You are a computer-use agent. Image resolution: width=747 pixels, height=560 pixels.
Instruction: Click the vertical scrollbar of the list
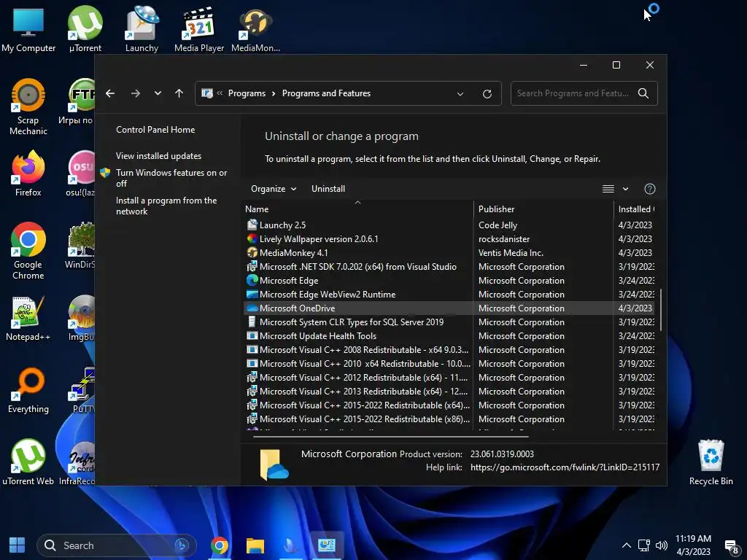tap(660, 309)
